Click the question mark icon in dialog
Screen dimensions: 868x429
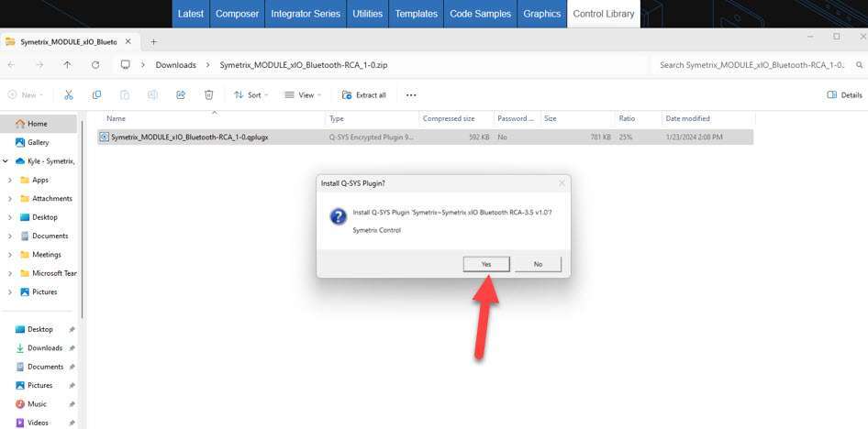tap(339, 216)
